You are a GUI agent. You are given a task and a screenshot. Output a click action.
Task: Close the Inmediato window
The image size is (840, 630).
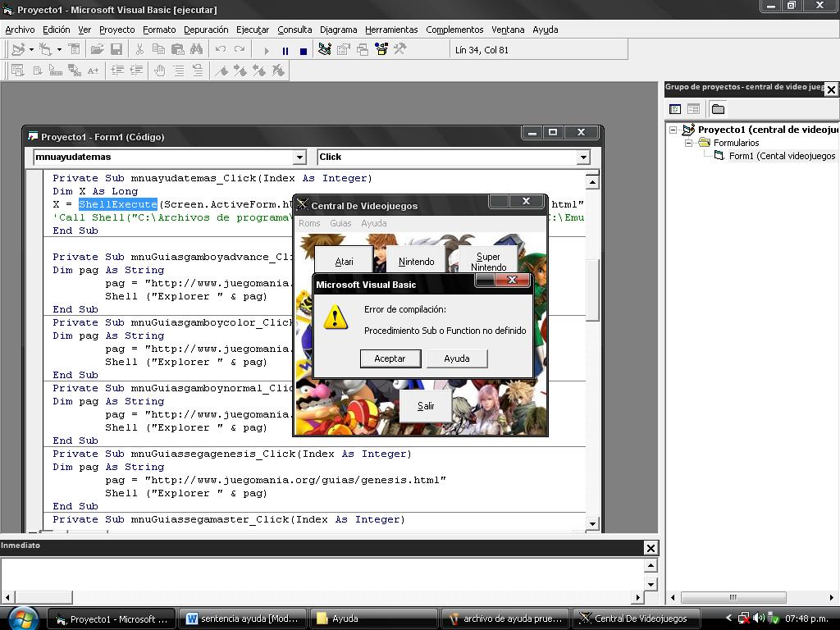tap(651, 548)
